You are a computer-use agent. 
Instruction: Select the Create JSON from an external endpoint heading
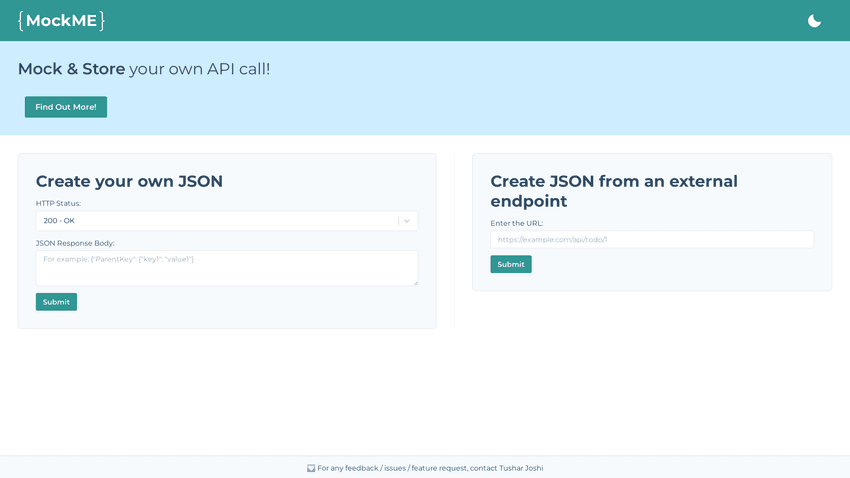click(613, 191)
